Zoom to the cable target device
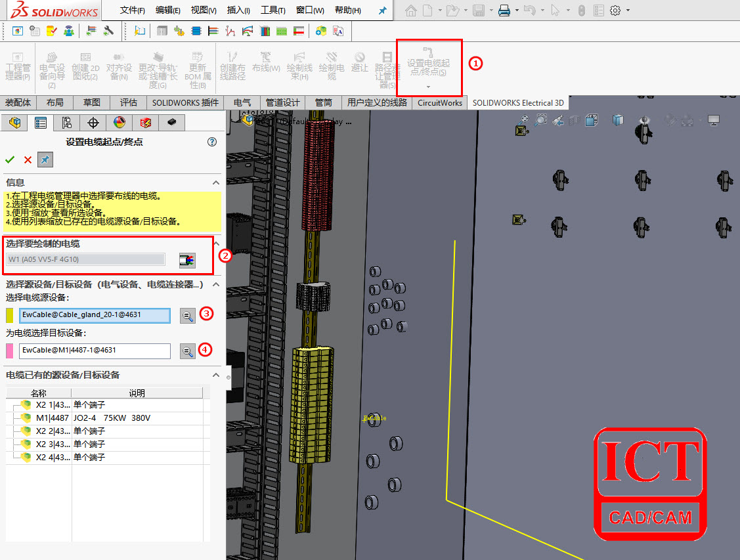 tap(188, 351)
